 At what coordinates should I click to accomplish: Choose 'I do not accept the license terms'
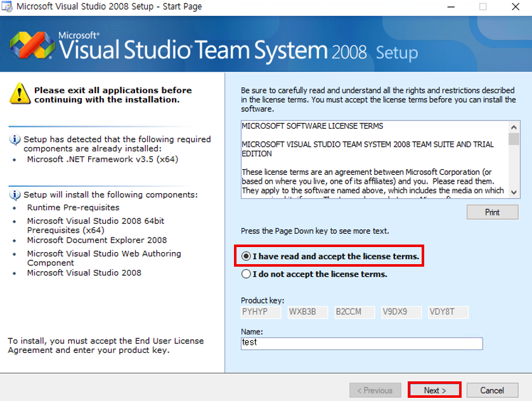[x=246, y=274]
